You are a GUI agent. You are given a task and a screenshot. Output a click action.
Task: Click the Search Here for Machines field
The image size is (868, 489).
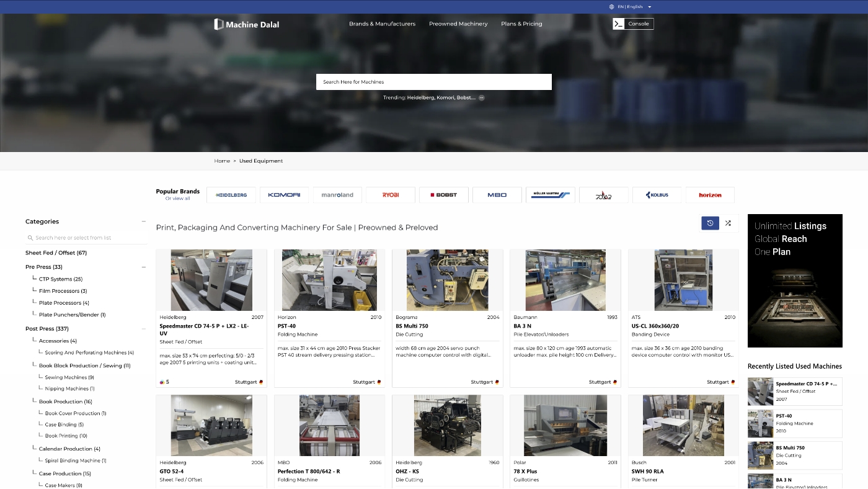(x=434, y=82)
